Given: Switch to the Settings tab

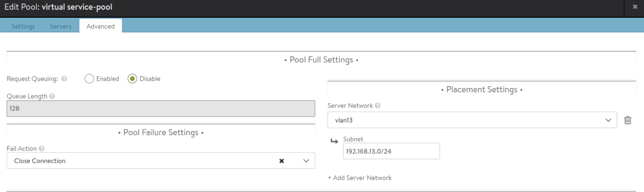Looking at the screenshot, I should 23,26.
